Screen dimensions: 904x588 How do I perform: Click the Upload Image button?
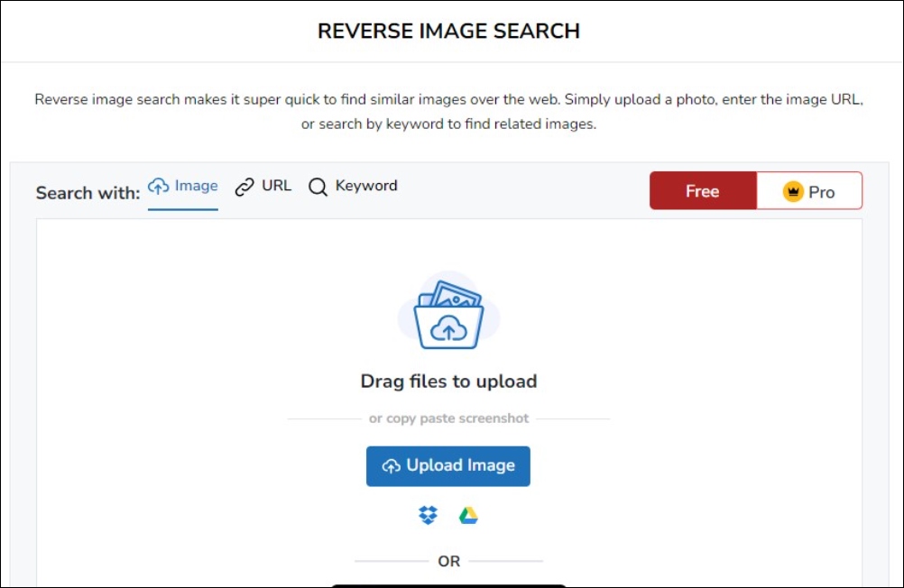448,465
